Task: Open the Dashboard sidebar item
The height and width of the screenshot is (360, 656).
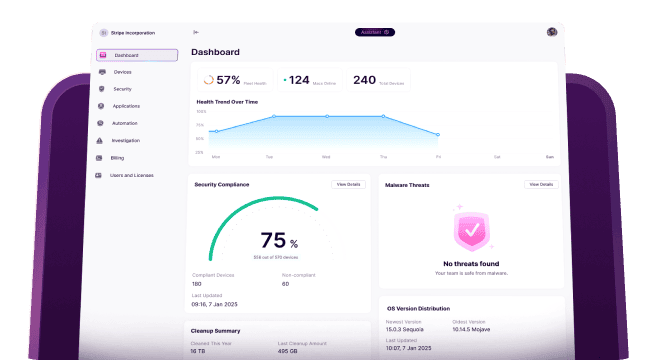Action: point(137,55)
